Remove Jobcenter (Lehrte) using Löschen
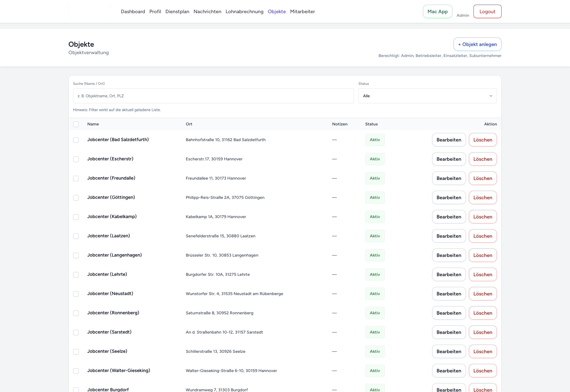This screenshot has width=570, height=392. pos(483,274)
